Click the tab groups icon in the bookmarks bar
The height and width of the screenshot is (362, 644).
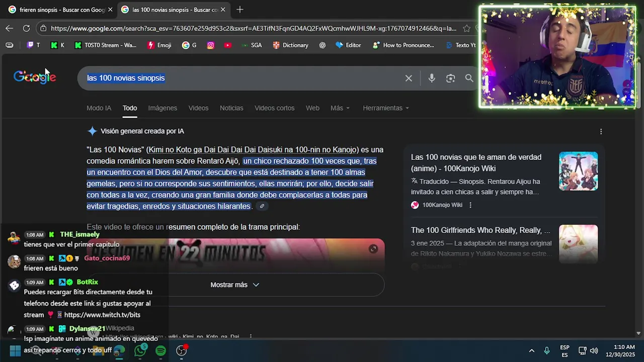point(10,45)
